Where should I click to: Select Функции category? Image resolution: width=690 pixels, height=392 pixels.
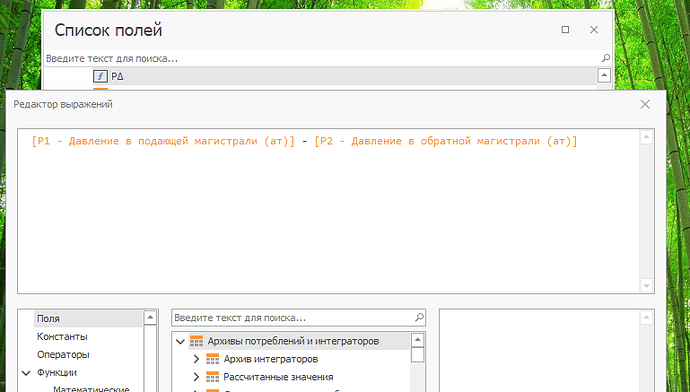pos(57,373)
